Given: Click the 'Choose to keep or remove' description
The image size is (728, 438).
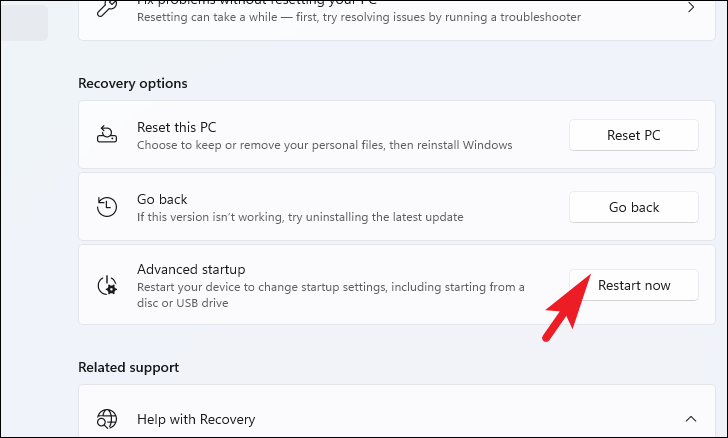Looking at the screenshot, I should pos(325,145).
